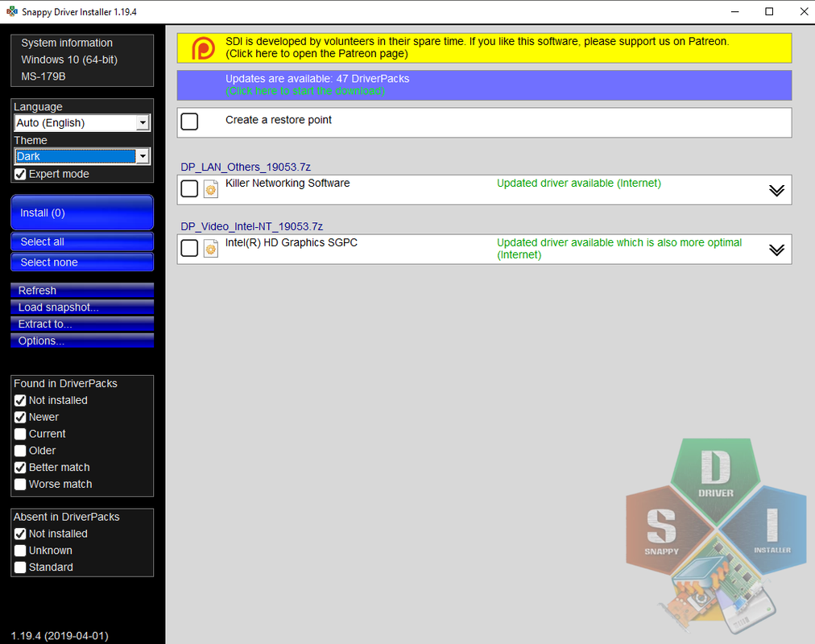Click the Killer Networking Software driver icon

coord(210,189)
